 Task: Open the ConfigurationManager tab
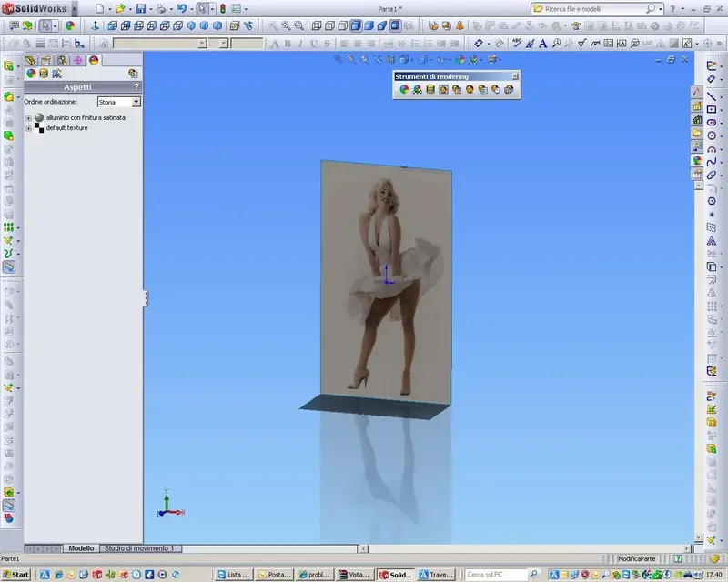(62, 60)
